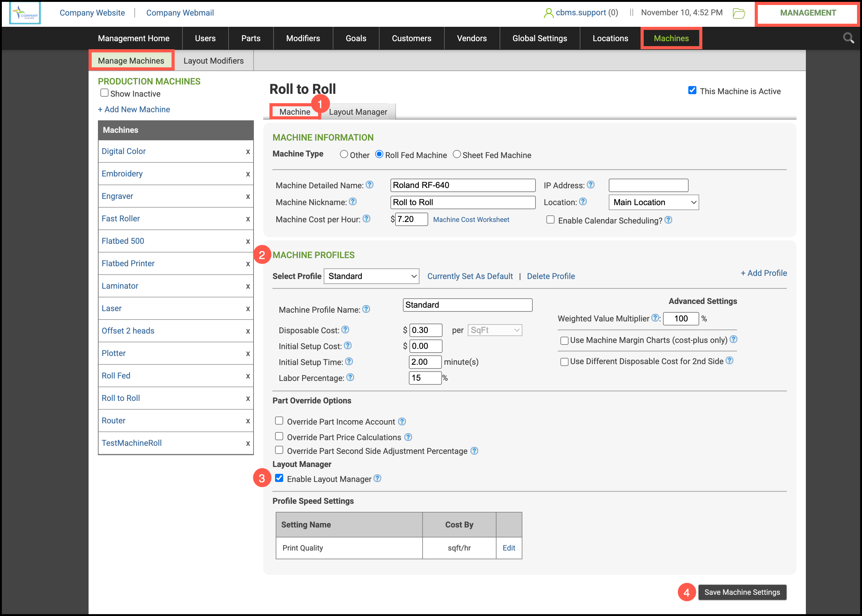Screen dimensions: 862x616
Task: Check the Show Inactive checkbox
Action: 104,93
